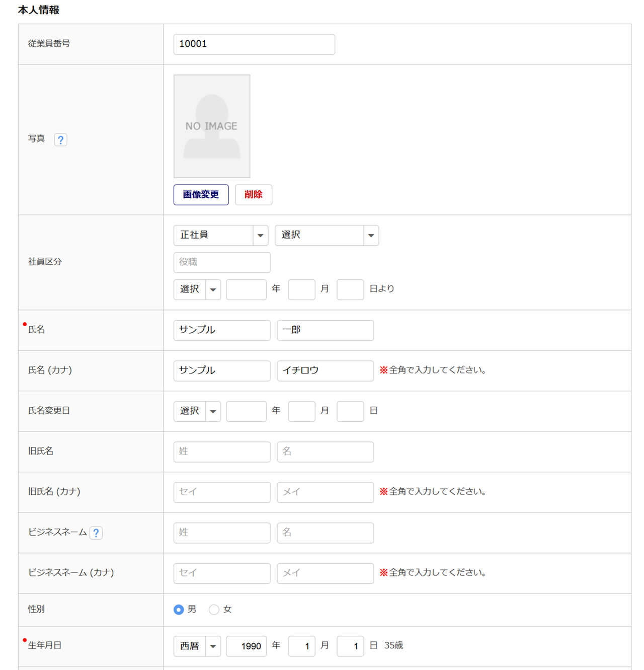
Task: Click the 社員区分 row label
Action: click(x=45, y=262)
